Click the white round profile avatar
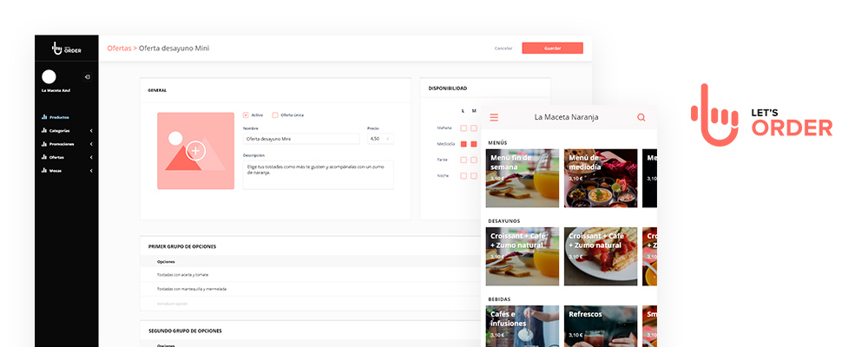The height and width of the screenshot is (347, 868). tap(49, 77)
